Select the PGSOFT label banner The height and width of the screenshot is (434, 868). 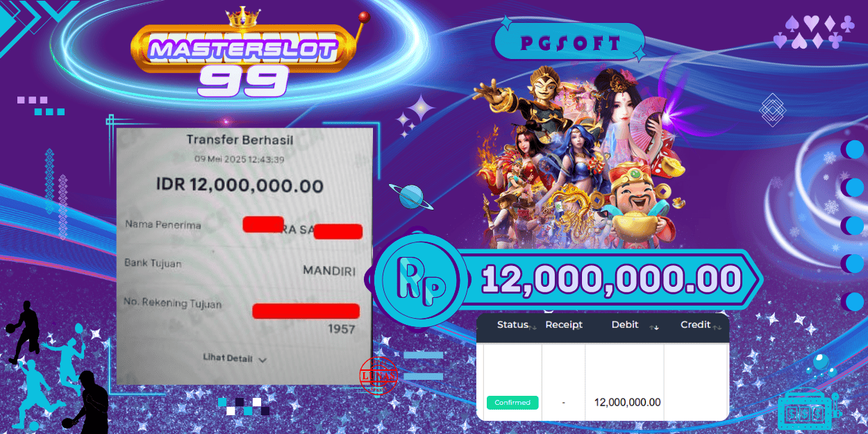tap(569, 44)
